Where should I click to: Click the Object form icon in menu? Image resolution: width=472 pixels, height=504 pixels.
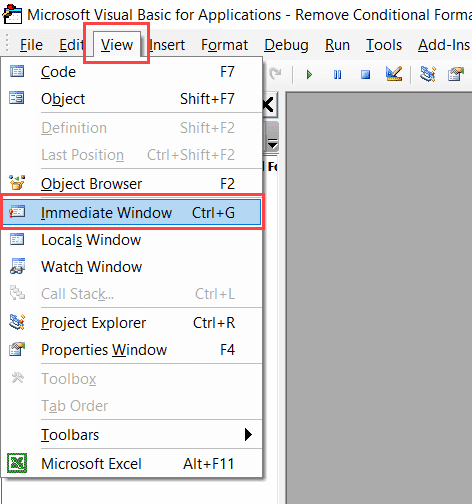click(17, 98)
